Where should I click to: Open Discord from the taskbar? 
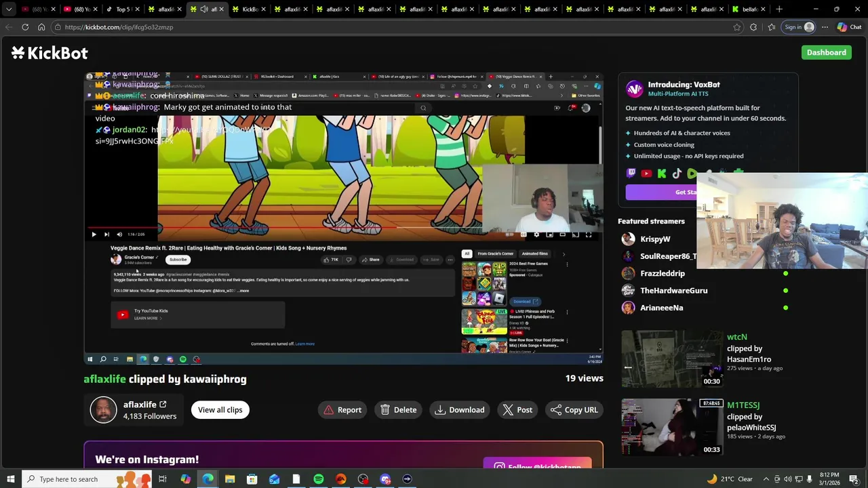coord(385,479)
